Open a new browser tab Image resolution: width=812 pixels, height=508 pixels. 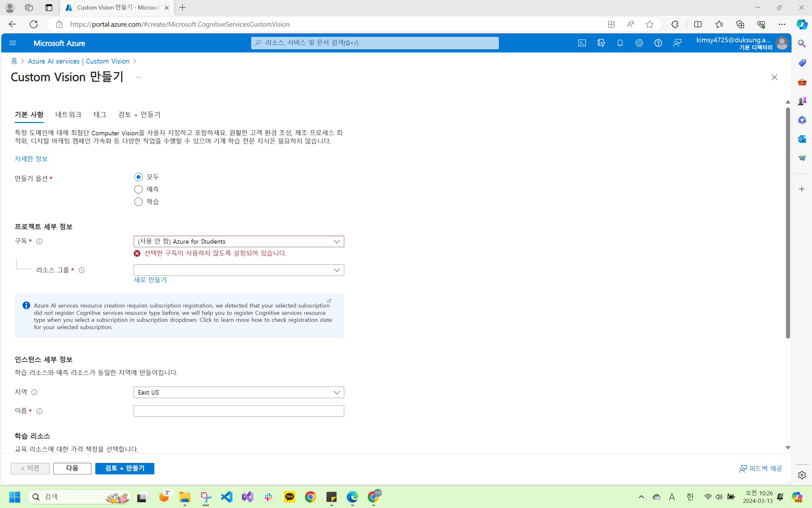pyautogui.click(x=183, y=8)
